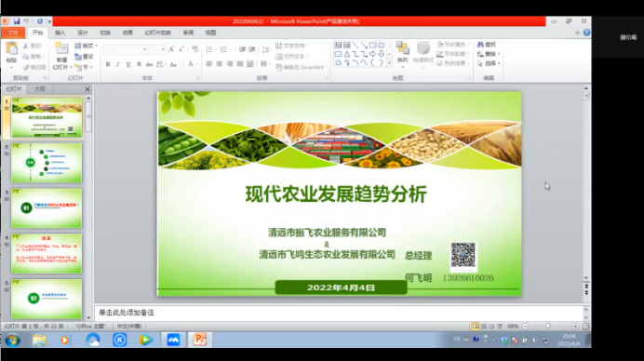Click the File (文件) button
This screenshot has width=644, height=361.
tap(13, 33)
